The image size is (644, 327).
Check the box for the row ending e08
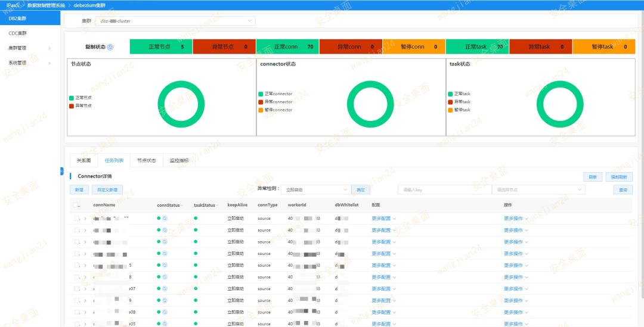(x=77, y=312)
